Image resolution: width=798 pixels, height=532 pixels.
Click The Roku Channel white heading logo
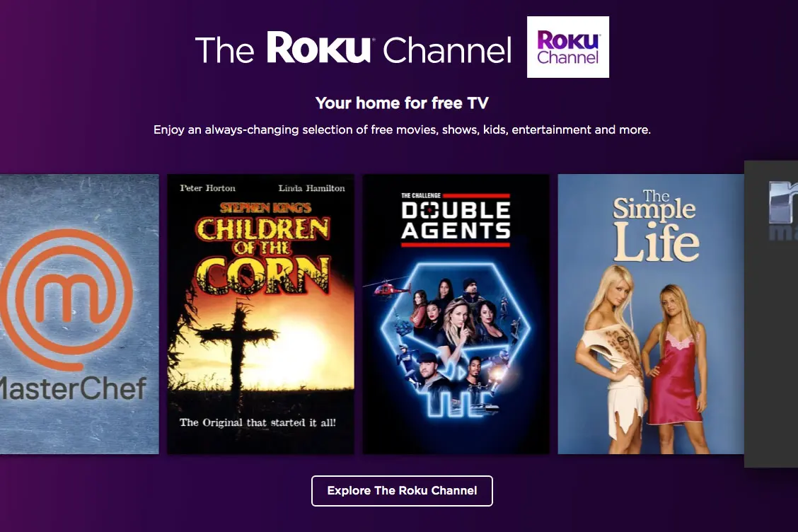[353, 48]
